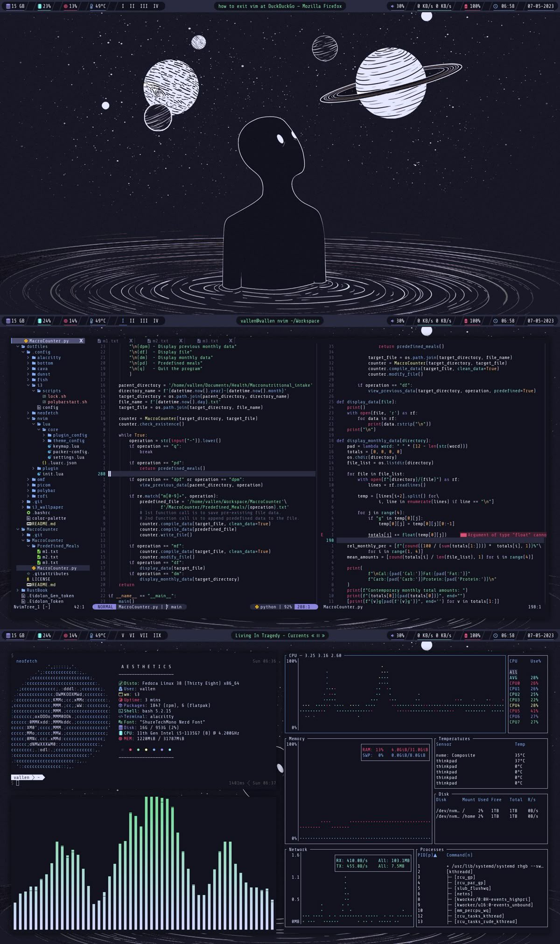Screen dimensions: 560x944
Task: Select the CPU5 entry in the CPU legend
Action: 514,711
